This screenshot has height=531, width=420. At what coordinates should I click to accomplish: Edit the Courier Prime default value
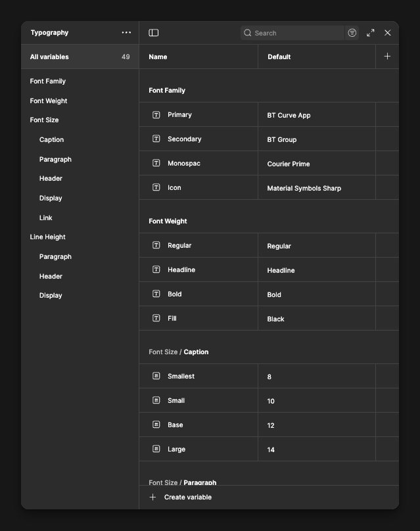tap(289, 164)
